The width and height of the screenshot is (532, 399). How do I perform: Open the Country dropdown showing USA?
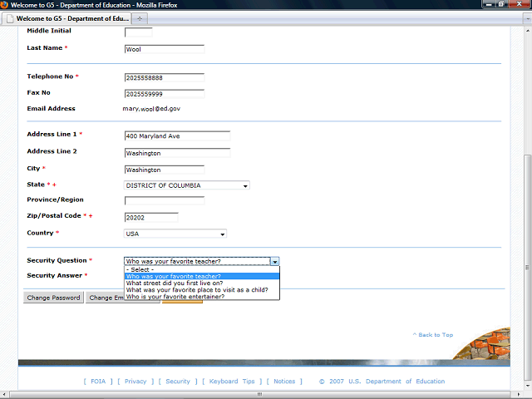pyautogui.click(x=175, y=234)
